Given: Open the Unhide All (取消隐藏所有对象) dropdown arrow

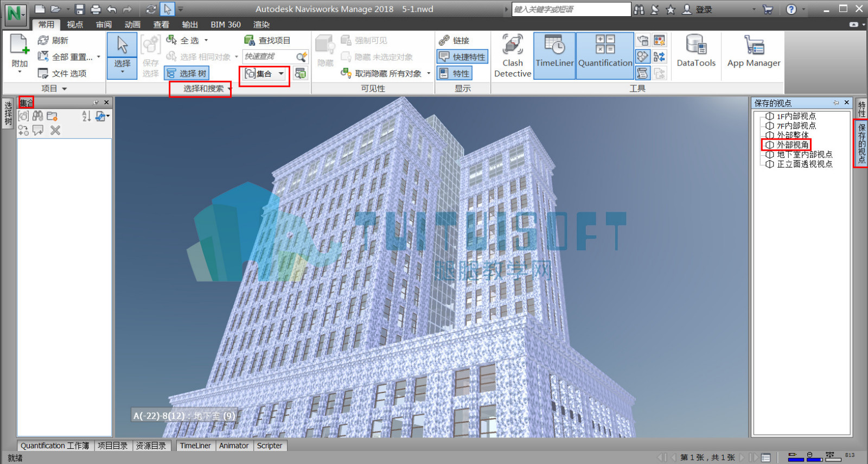Looking at the screenshot, I should click(x=429, y=73).
